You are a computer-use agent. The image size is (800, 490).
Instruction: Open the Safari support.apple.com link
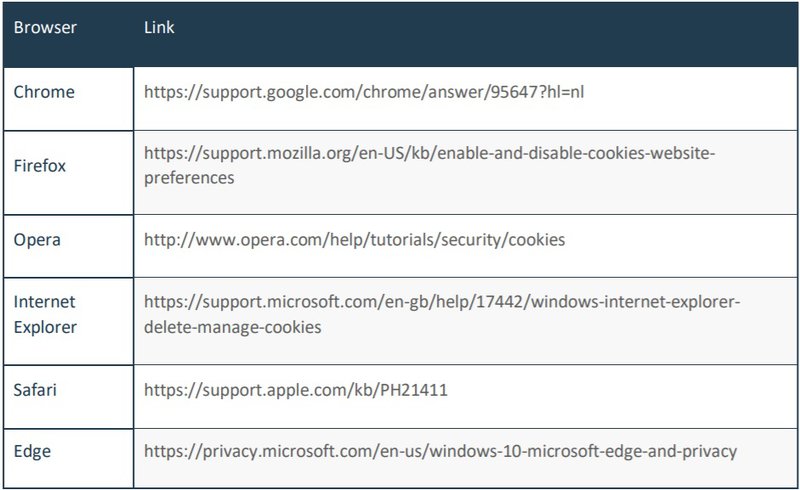pyautogui.click(x=295, y=389)
